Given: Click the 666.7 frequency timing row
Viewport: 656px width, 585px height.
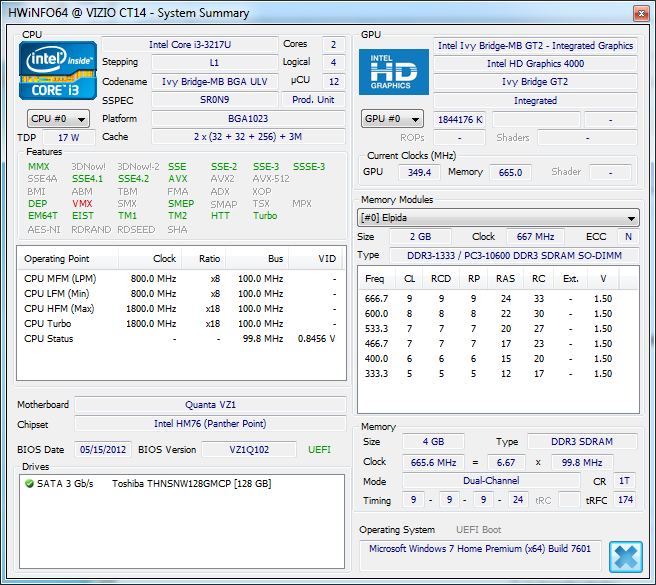Looking at the screenshot, I should pyautogui.click(x=489, y=299).
